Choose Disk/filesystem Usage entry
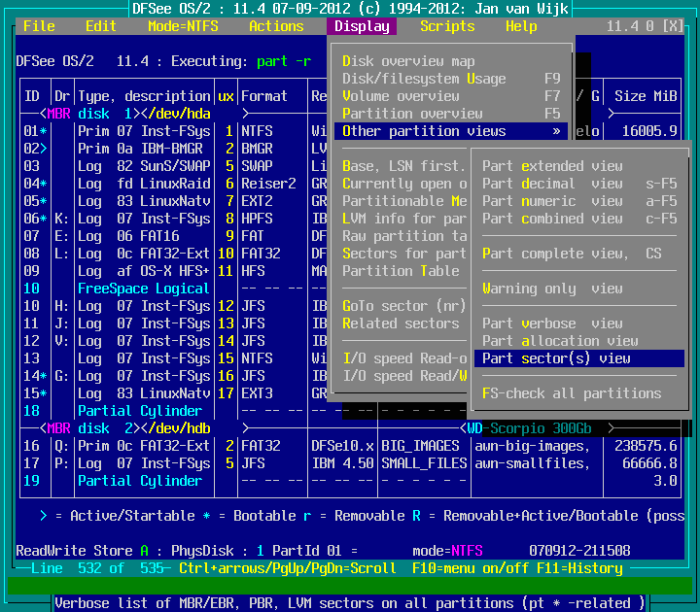Image resolution: width=700 pixels, height=612 pixels. point(424,79)
